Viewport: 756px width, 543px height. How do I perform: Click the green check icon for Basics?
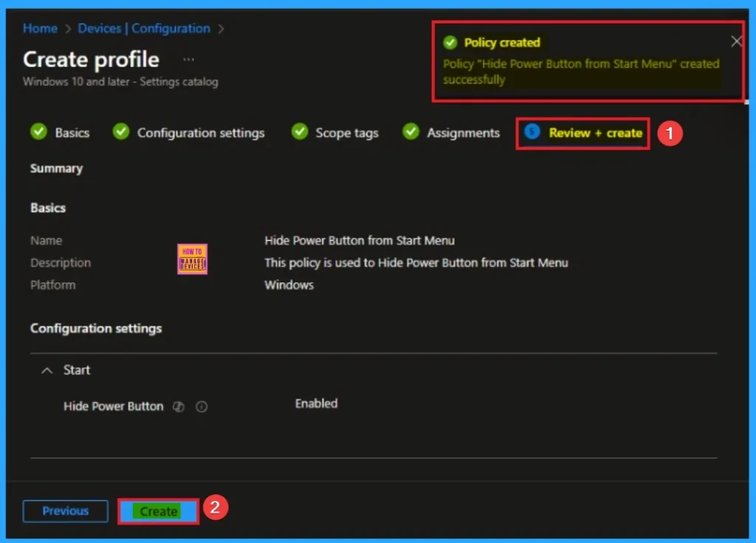[38, 132]
